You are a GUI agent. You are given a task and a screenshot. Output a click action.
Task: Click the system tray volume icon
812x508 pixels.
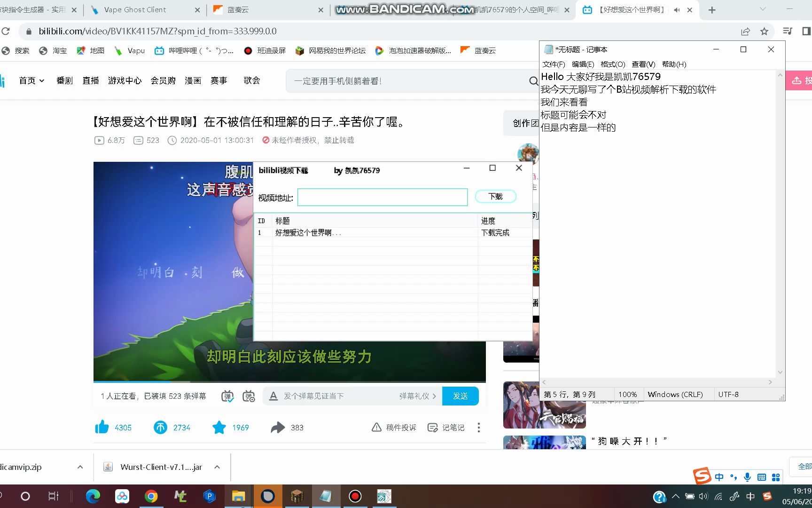pyautogui.click(x=703, y=496)
